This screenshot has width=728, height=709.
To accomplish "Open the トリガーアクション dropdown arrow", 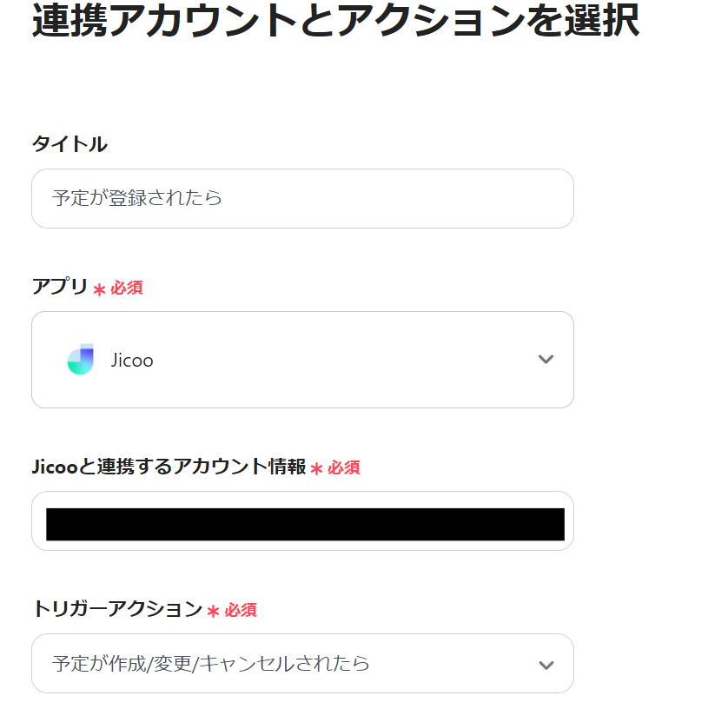I will click(546, 665).
